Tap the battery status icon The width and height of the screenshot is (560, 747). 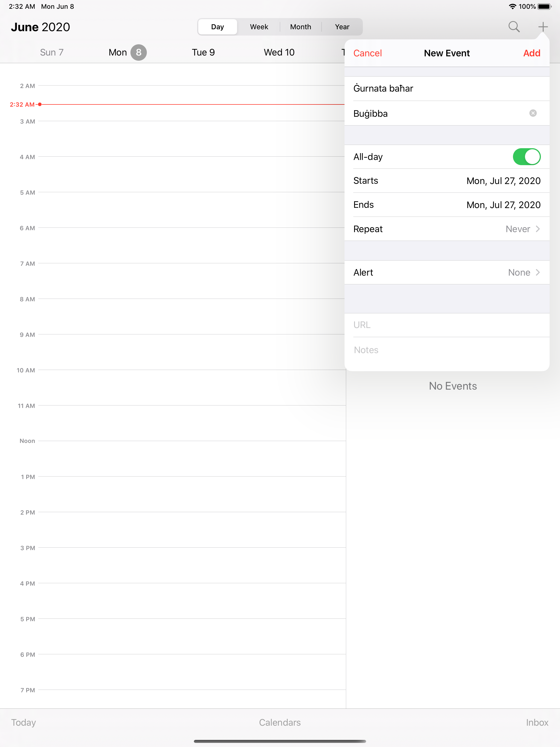[544, 6]
